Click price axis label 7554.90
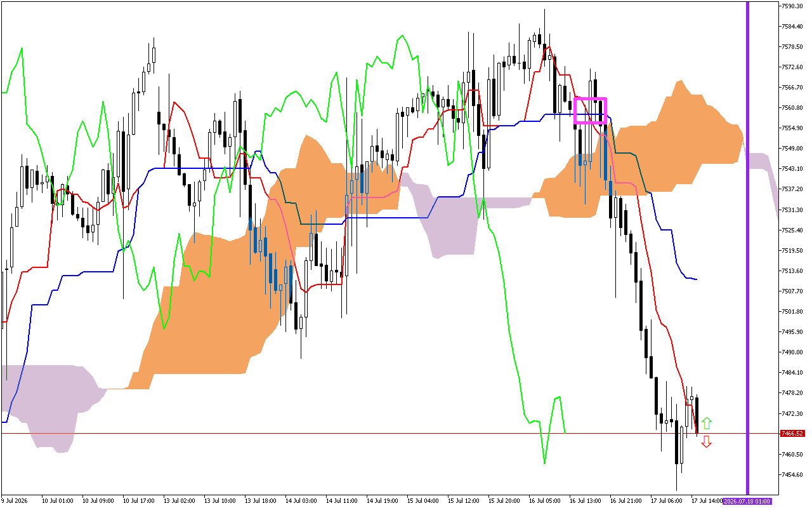This screenshot has height=508, width=812. (793, 128)
